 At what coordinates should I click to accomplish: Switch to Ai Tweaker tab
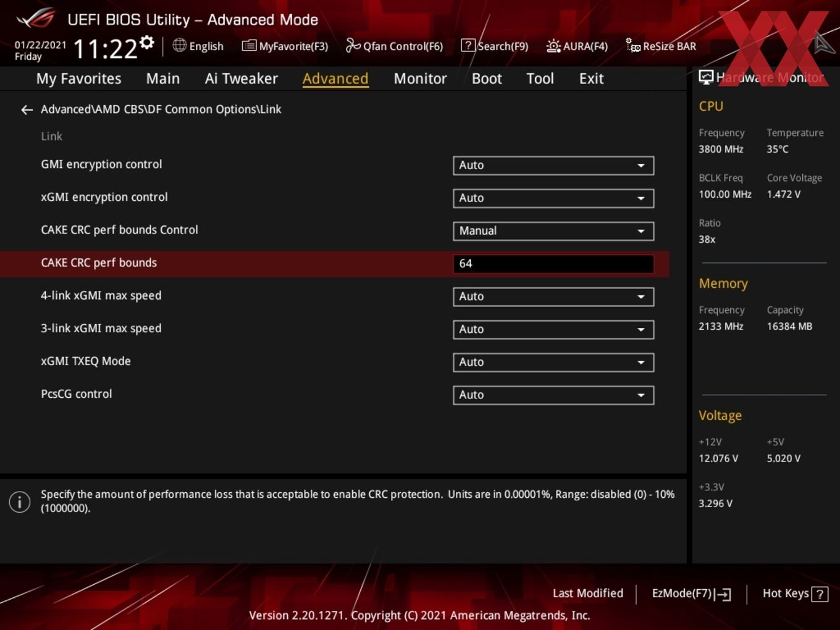(x=241, y=78)
